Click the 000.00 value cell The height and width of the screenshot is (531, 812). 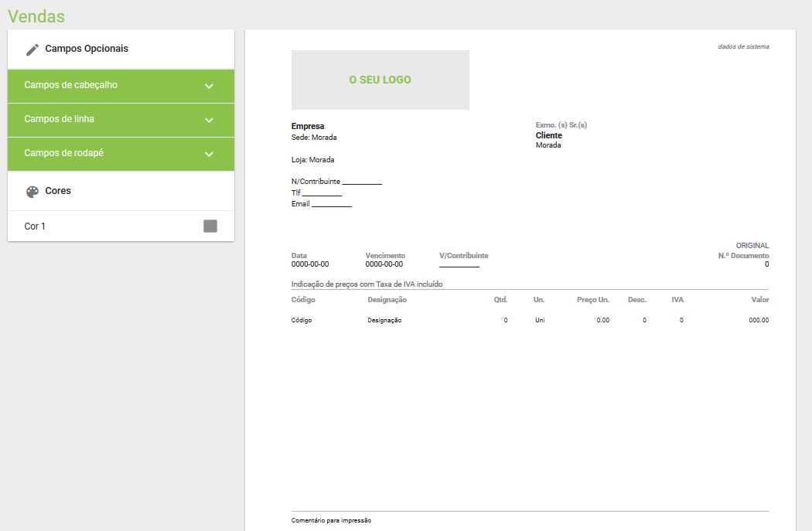(x=759, y=320)
